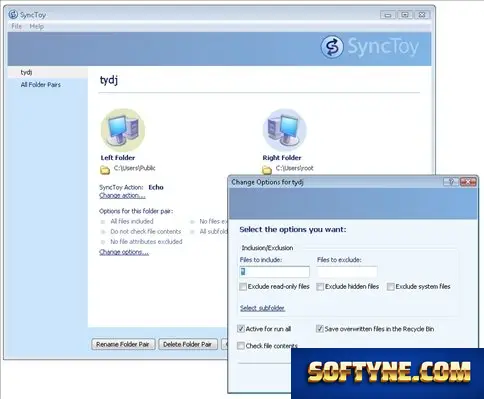Click the Right Folder computer icon

[x=284, y=130]
